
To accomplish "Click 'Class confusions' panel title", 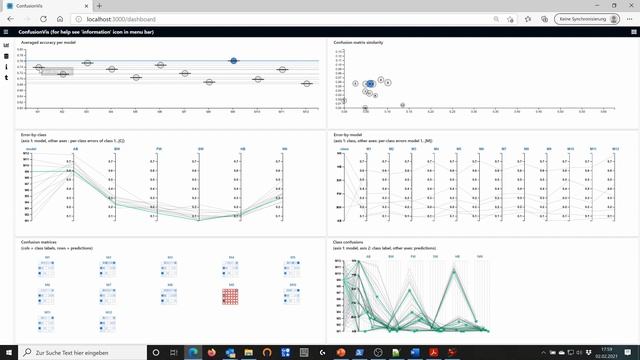I will coord(348,242).
